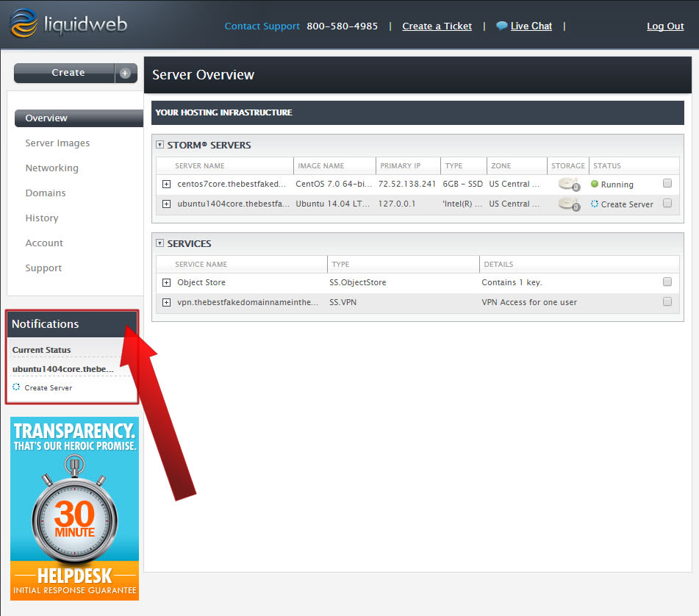Click Object Store service name
The width and height of the screenshot is (699, 616).
coord(201,282)
